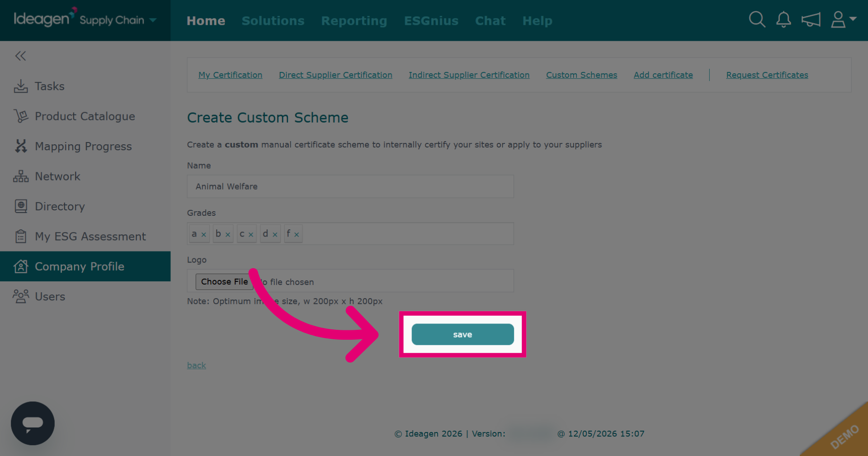
Task: Click the Network hierarchy icon
Action: (21, 176)
